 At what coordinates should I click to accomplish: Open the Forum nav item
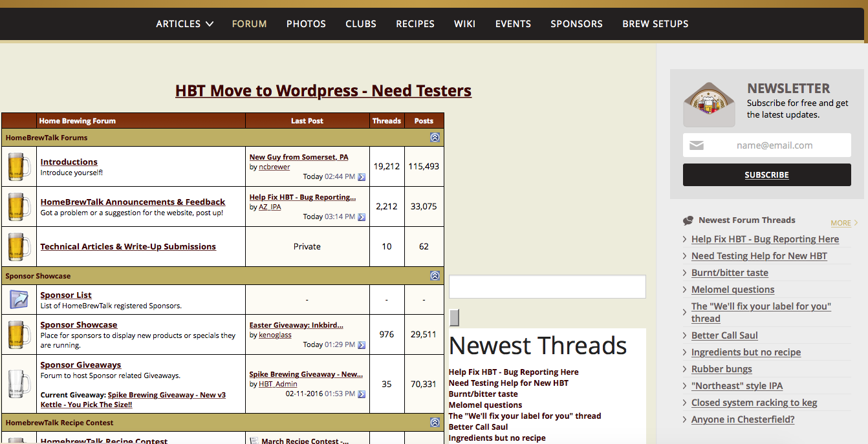point(249,24)
